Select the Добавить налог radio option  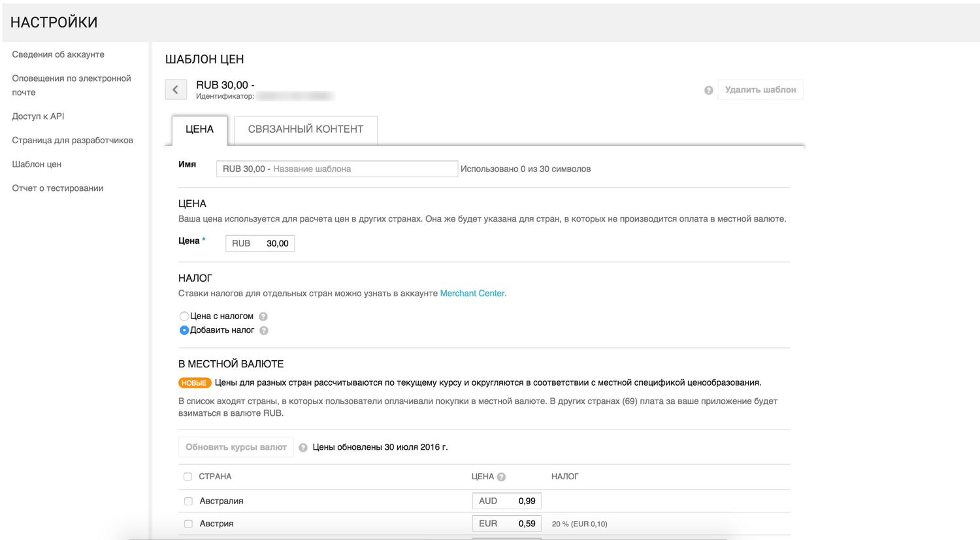(x=184, y=330)
